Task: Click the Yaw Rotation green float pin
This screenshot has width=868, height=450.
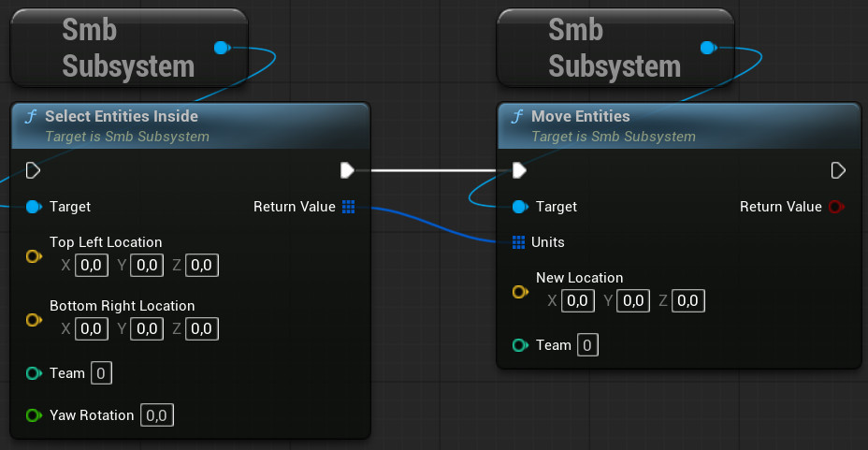Action: [34, 415]
